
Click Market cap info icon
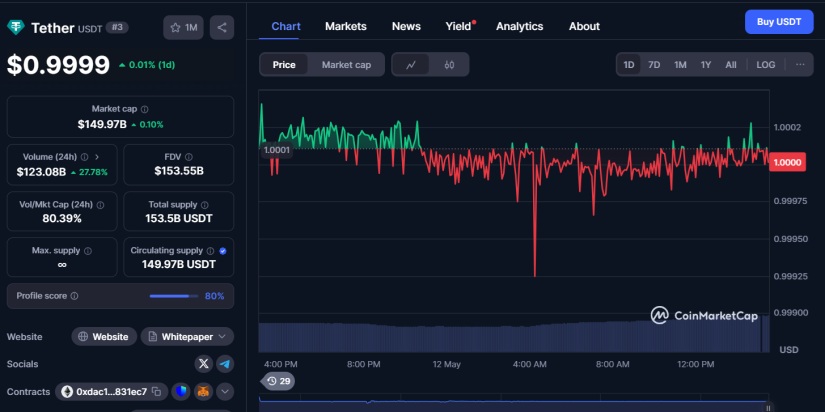145,109
